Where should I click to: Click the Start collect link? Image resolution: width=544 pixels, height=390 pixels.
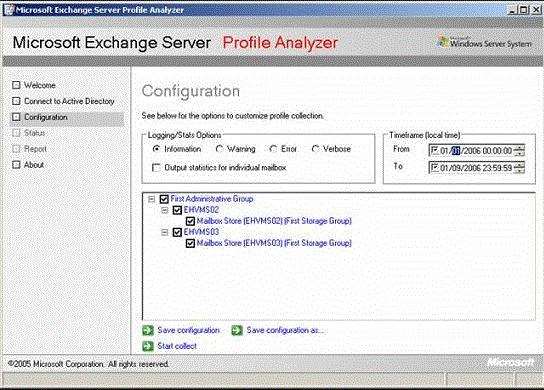pos(177,346)
